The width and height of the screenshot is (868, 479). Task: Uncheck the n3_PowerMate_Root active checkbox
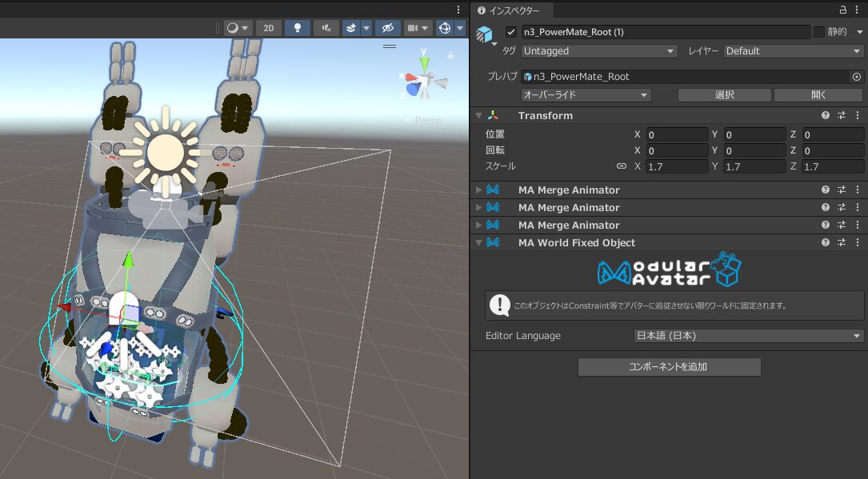(x=511, y=32)
